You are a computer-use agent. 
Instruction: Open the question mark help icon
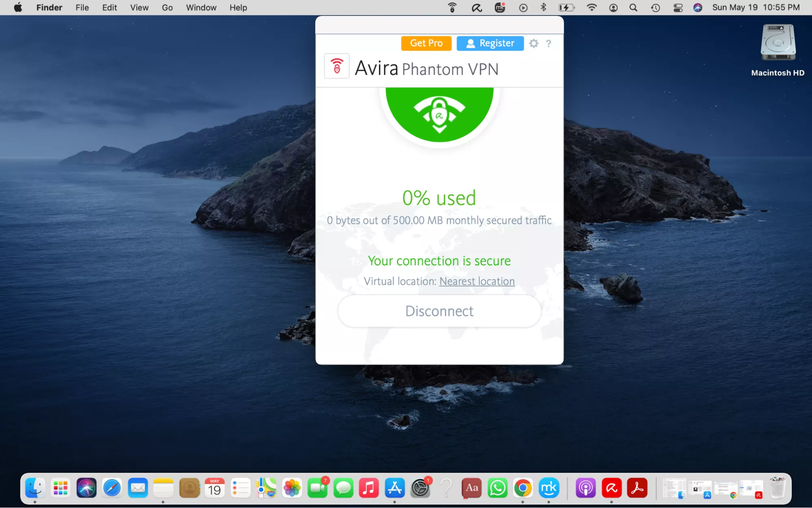[548, 43]
